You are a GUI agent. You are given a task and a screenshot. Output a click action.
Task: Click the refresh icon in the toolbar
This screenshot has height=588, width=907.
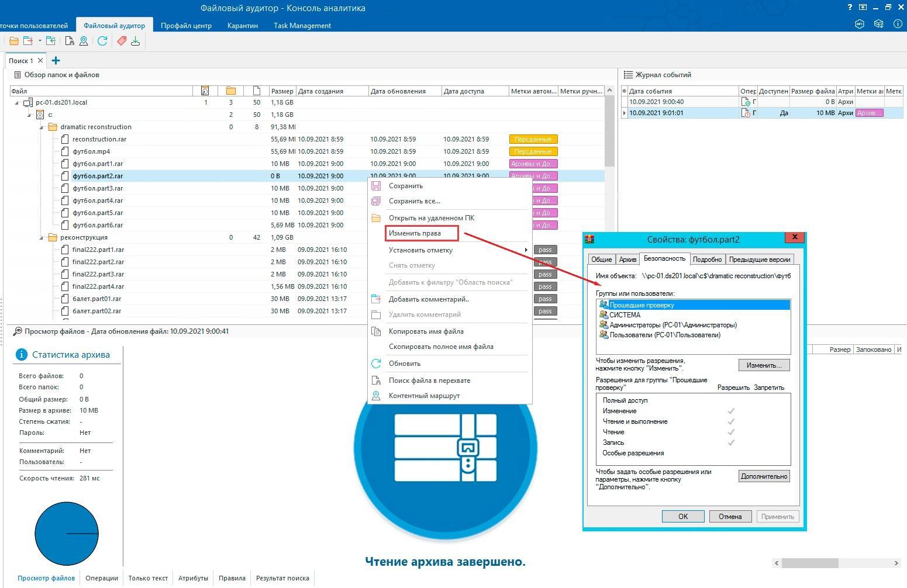pyautogui.click(x=102, y=41)
